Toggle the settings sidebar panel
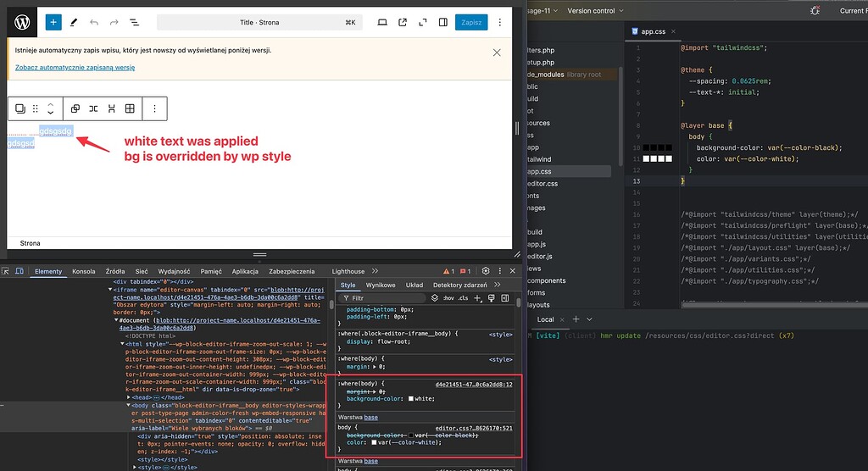The width and height of the screenshot is (868, 471). (x=442, y=22)
